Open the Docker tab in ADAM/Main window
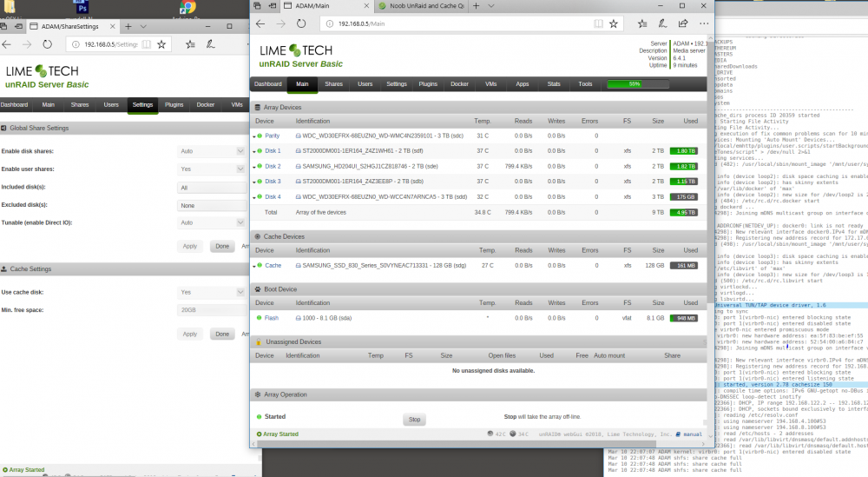The height and width of the screenshot is (477, 868). [459, 84]
